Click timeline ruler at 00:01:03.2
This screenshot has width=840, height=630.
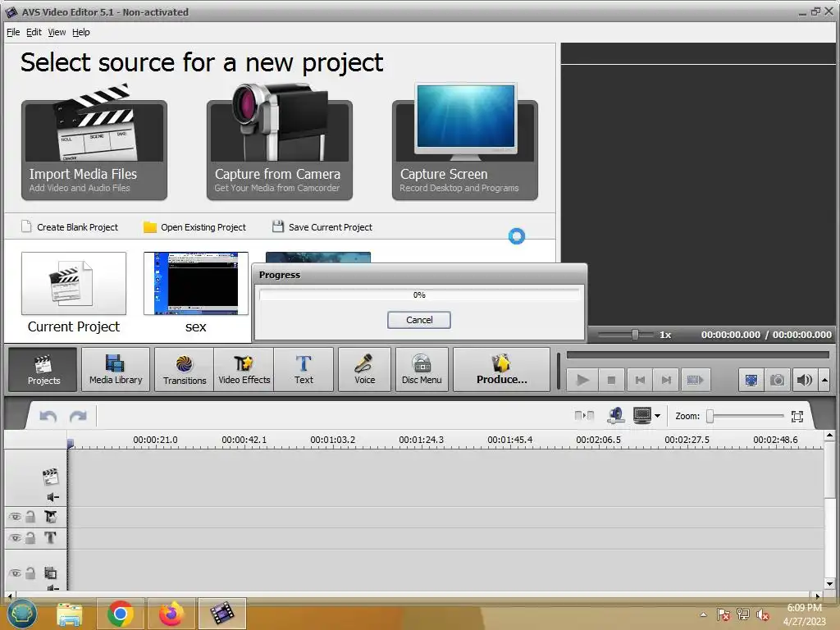pyautogui.click(x=333, y=440)
